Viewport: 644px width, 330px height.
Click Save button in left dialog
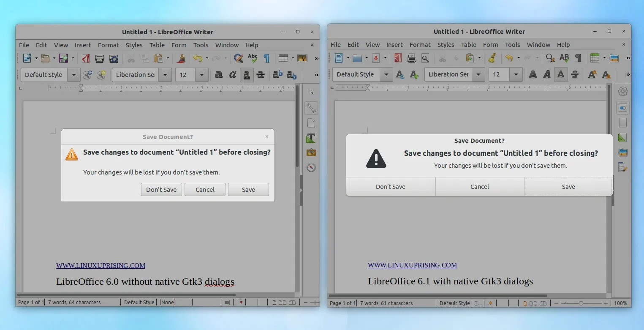(248, 190)
